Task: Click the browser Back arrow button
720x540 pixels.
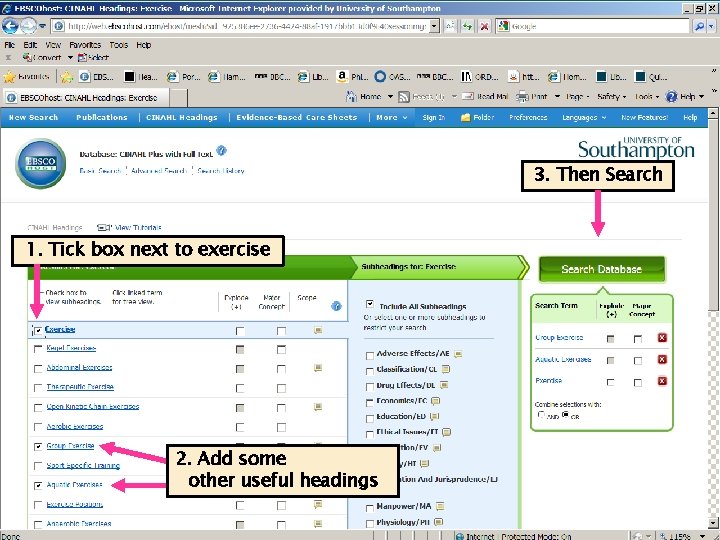Action: 10,26
